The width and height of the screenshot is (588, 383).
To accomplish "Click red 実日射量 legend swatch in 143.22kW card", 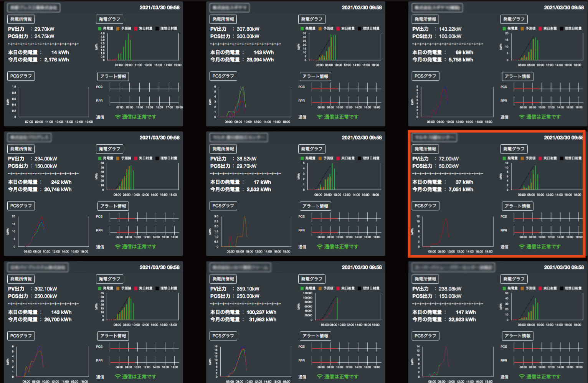I will click(x=540, y=28).
